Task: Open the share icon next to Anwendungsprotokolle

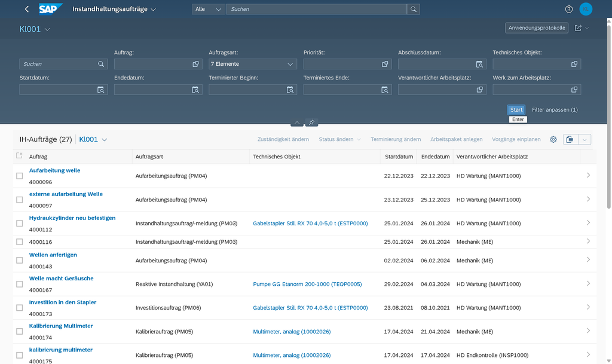Action: 578,27
